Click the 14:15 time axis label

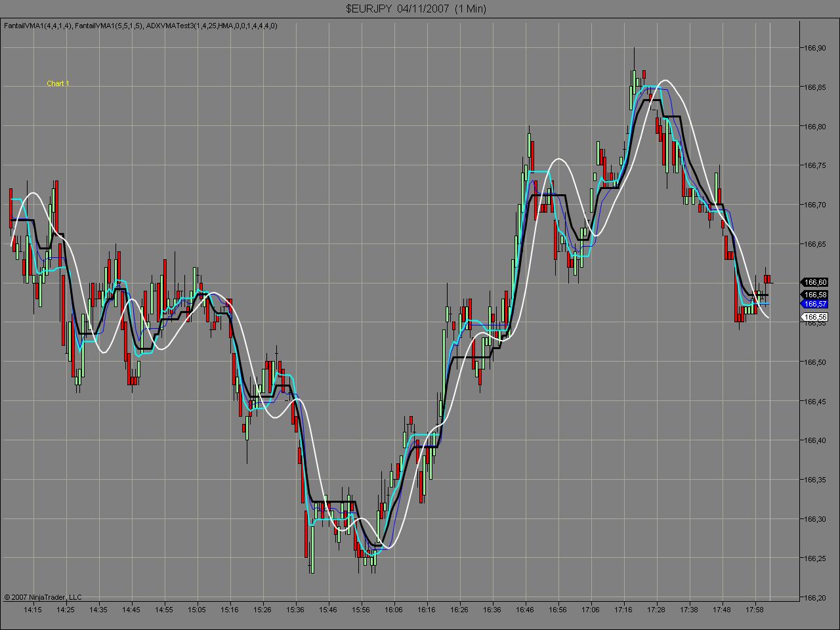click(33, 610)
